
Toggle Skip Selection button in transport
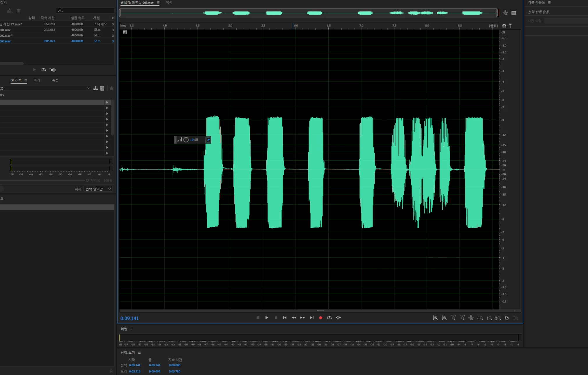(x=338, y=318)
